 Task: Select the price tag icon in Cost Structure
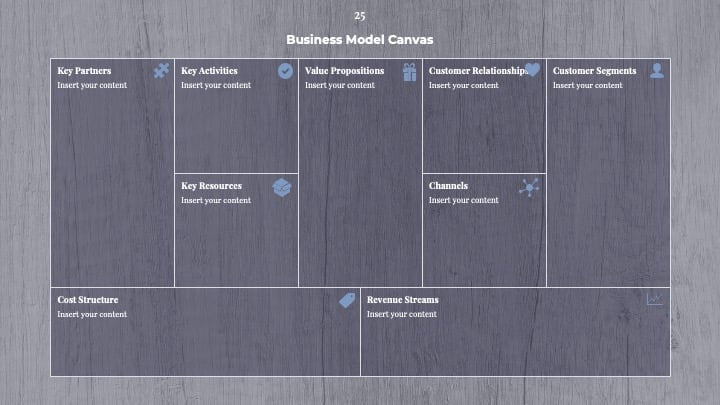pyautogui.click(x=348, y=300)
